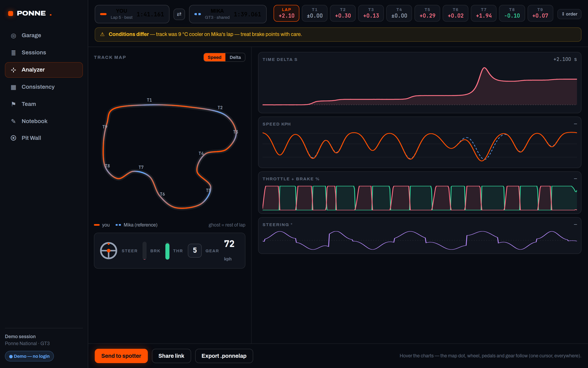Click Send to spotter button

[x=121, y=356]
